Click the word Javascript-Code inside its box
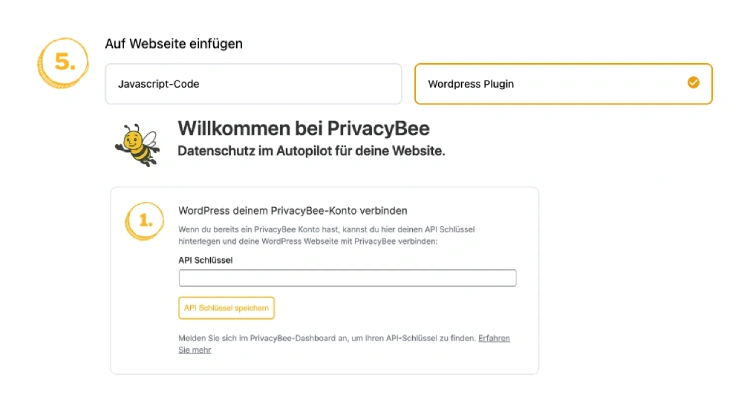The image size is (750, 412). click(159, 84)
